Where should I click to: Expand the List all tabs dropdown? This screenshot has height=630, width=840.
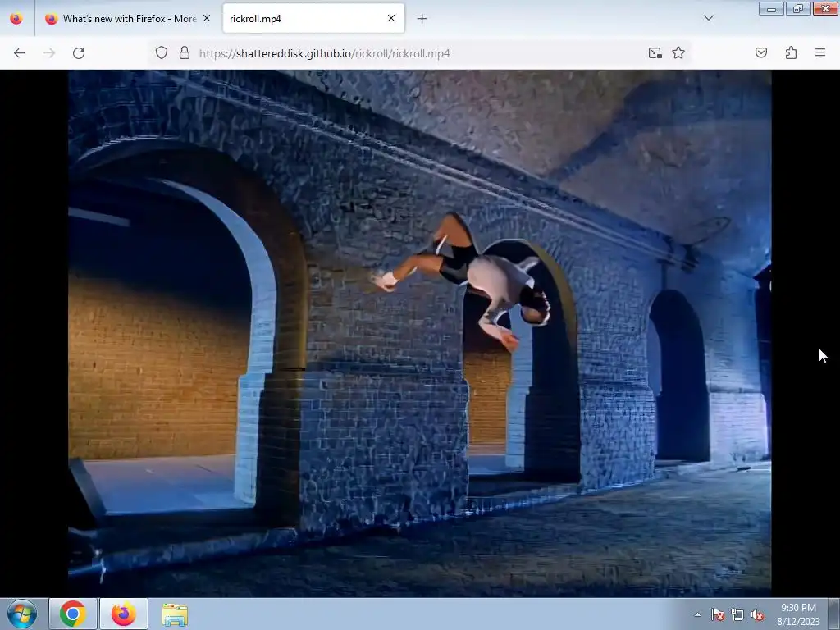708,18
